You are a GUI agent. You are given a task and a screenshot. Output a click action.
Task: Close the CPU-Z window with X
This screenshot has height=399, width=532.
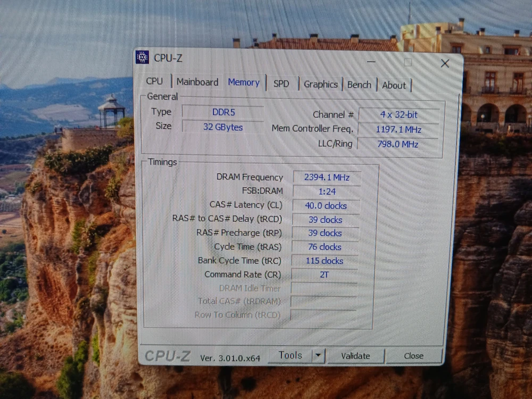click(x=445, y=63)
